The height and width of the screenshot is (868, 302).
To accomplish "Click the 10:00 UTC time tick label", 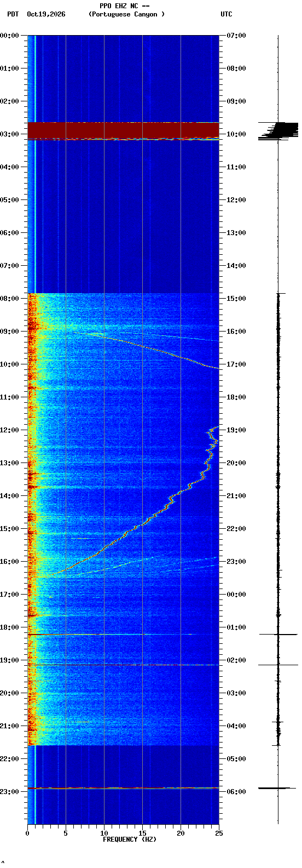I will [x=236, y=134].
